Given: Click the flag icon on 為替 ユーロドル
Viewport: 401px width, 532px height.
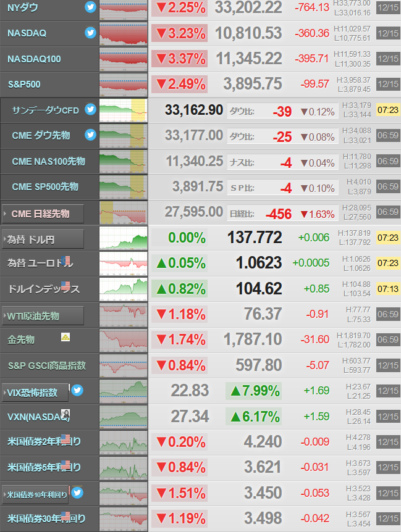Looking at the screenshot, I should pyautogui.click(x=66, y=260).
